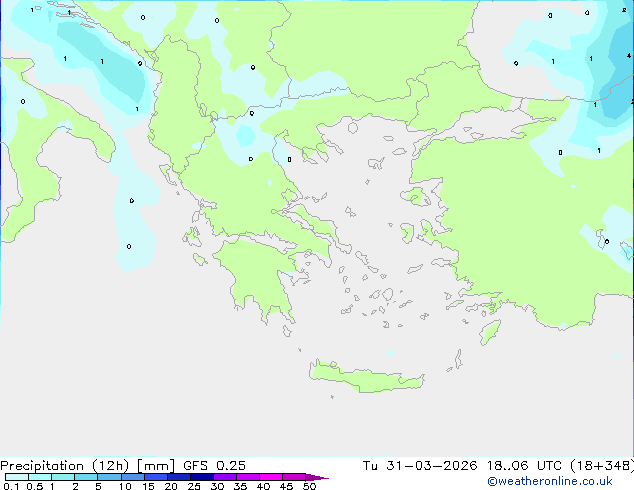Pick legend swatch between 2 and 5
Viewport: 634px width, 490px height.
click(86, 477)
